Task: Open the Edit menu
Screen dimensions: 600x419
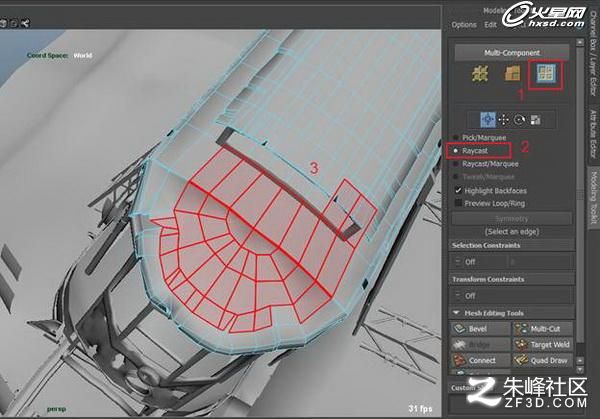Action: coord(490,25)
